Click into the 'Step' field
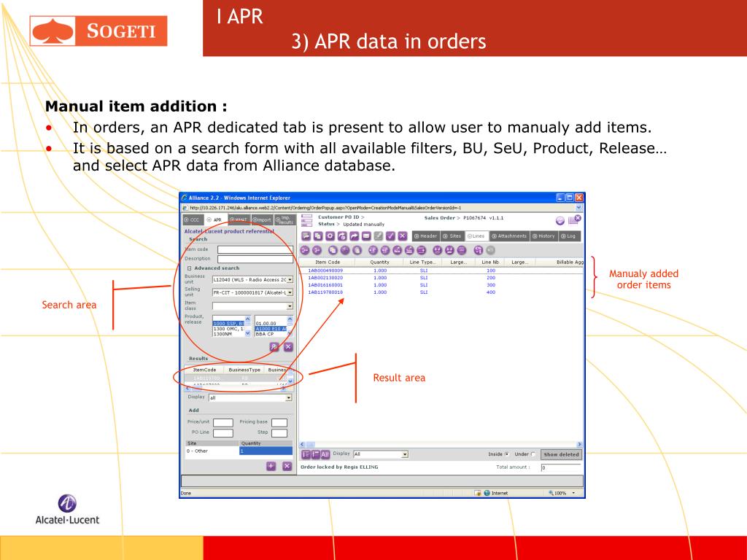The image size is (747, 560). click(x=279, y=433)
